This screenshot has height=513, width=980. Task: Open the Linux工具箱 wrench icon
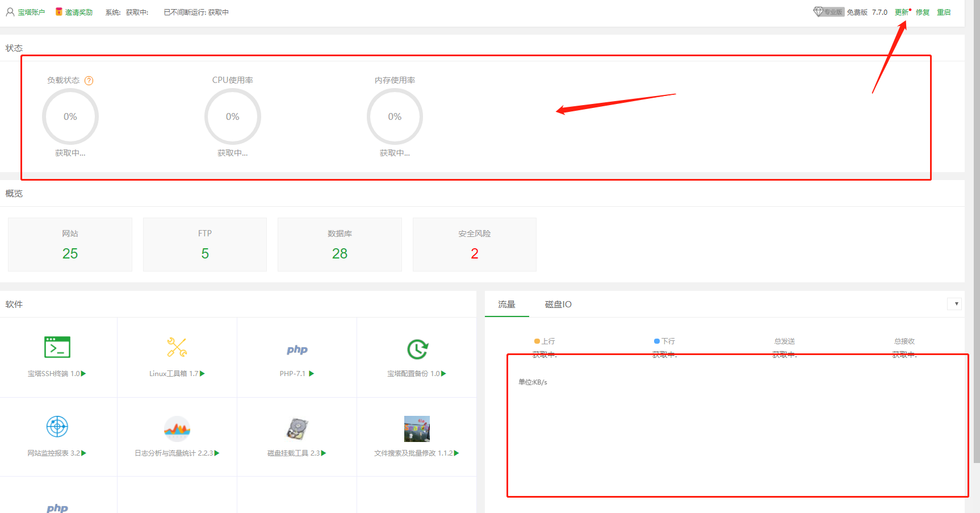point(177,347)
